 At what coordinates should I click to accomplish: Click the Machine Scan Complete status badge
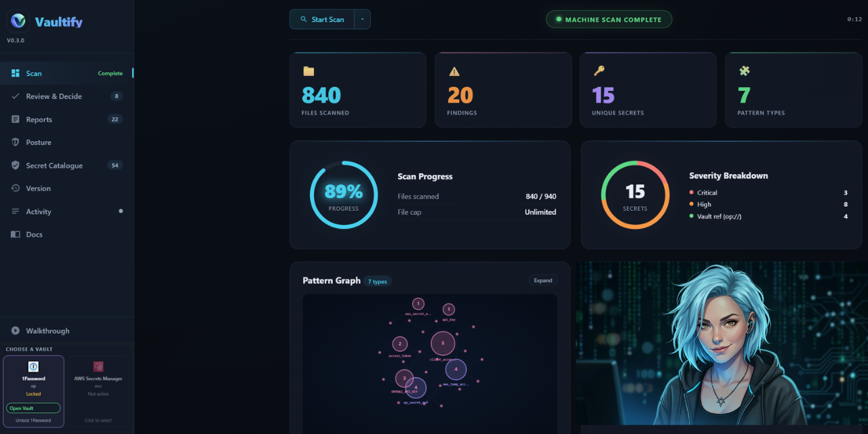[x=609, y=19]
